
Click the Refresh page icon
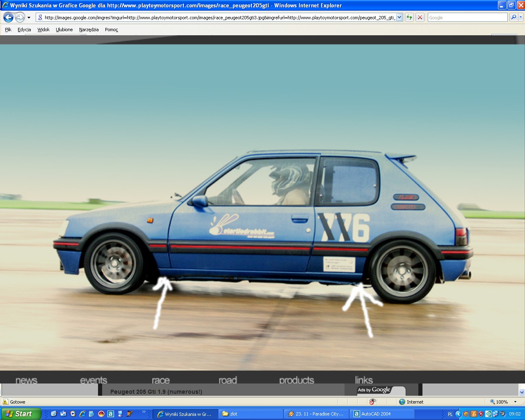[x=409, y=17]
